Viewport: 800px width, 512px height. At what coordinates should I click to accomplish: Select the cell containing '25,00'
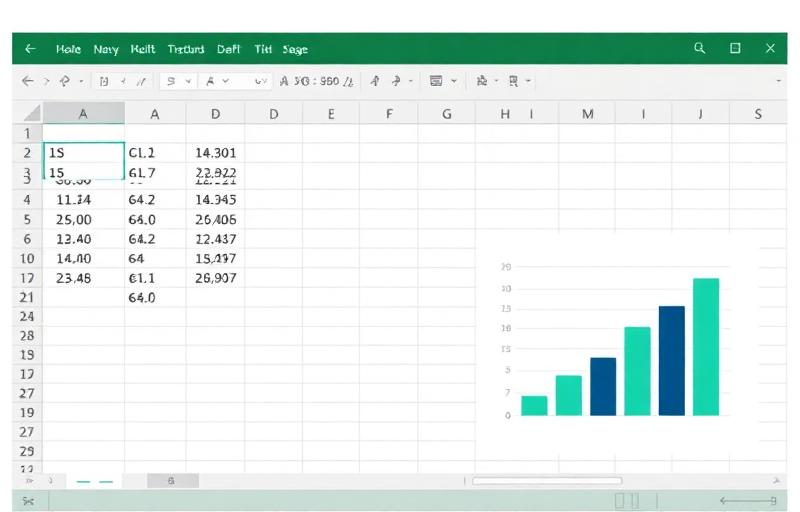coord(84,220)
